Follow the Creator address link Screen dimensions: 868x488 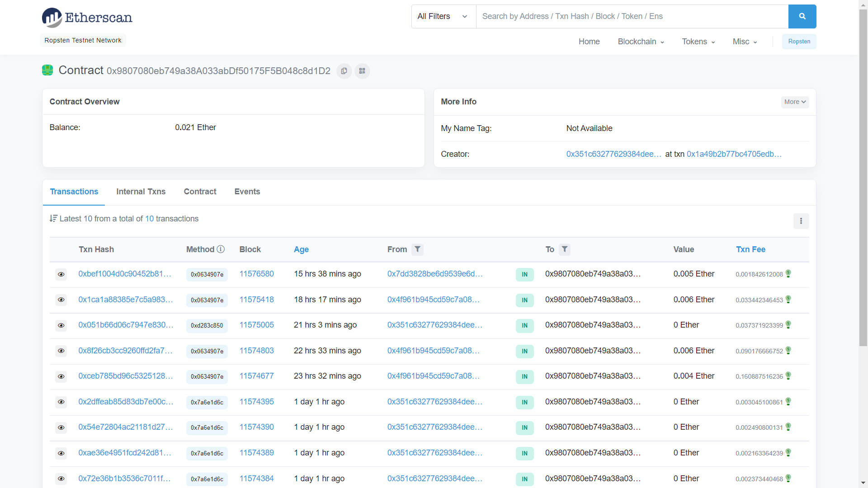(613, 154)
